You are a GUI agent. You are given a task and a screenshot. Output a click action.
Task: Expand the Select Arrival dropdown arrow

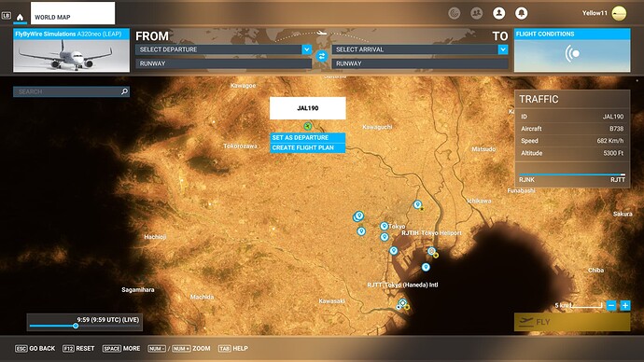click(x=503, y=49)
